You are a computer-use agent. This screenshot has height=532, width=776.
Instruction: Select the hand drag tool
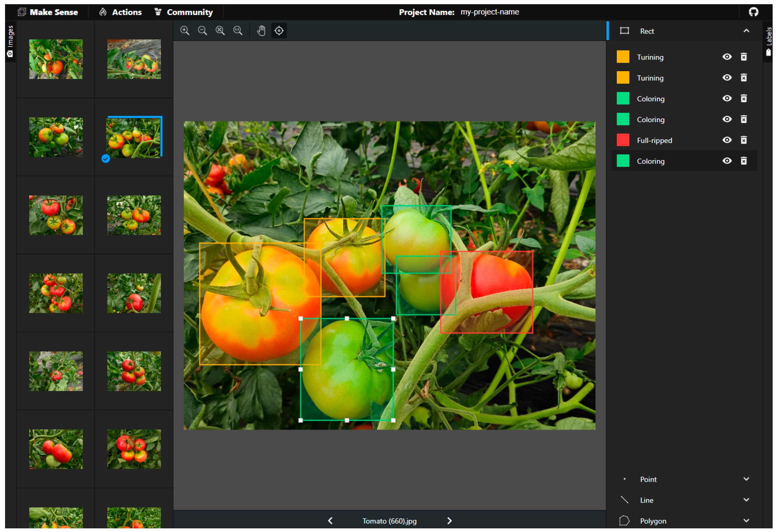(x=261, y=31)
